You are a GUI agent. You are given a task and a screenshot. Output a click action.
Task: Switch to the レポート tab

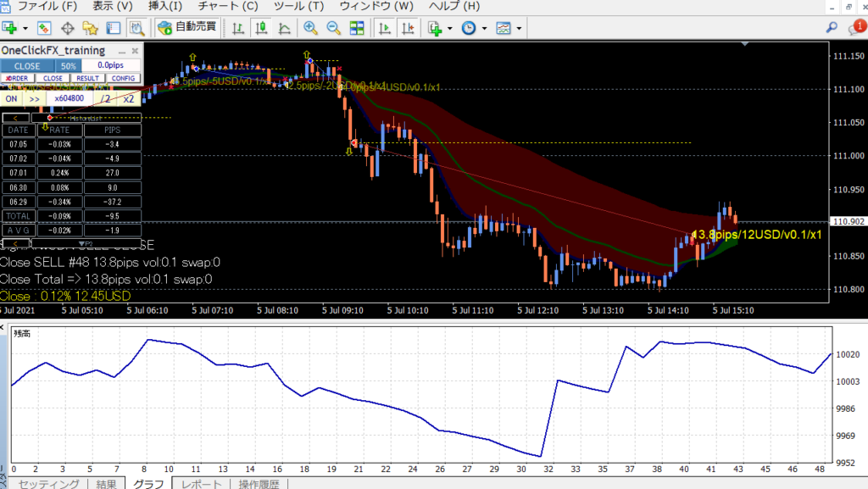(203, 484)
